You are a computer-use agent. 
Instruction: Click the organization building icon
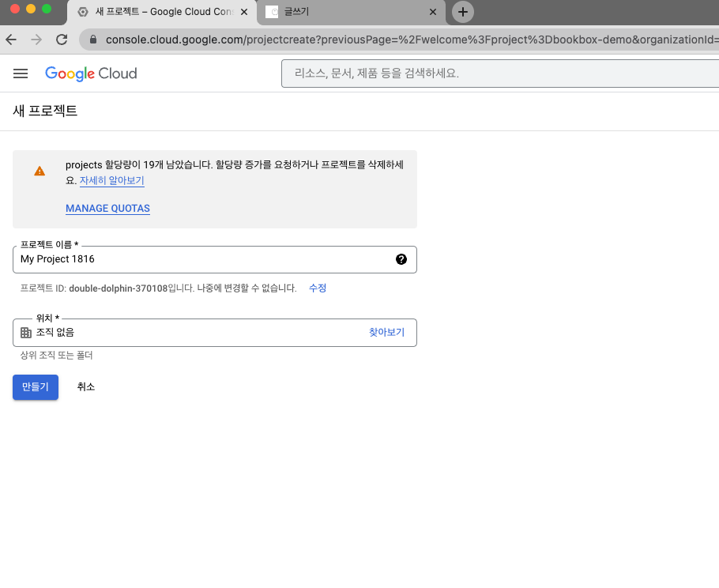pyautogui.click(x=26, y=333)
